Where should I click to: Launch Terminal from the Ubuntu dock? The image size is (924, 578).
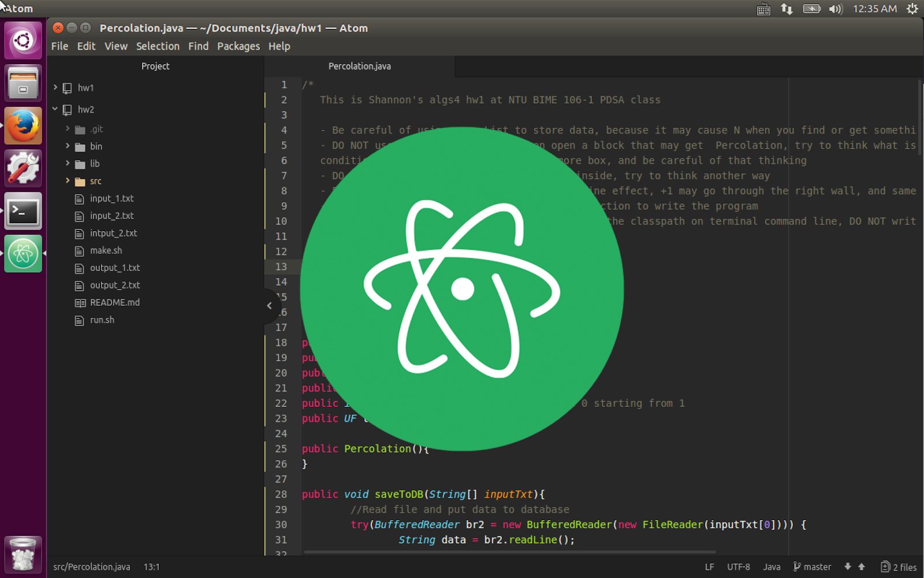click(23, 211)
